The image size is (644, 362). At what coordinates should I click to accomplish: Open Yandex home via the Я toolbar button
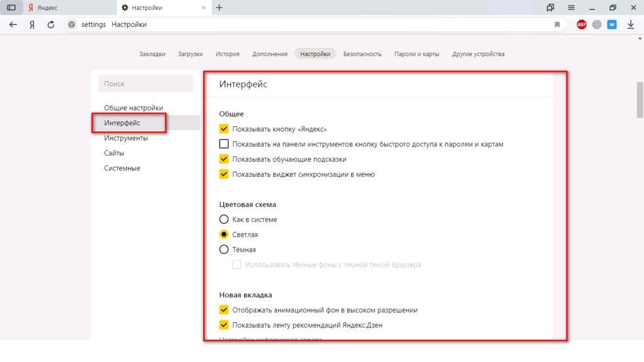tap(32, 25)
